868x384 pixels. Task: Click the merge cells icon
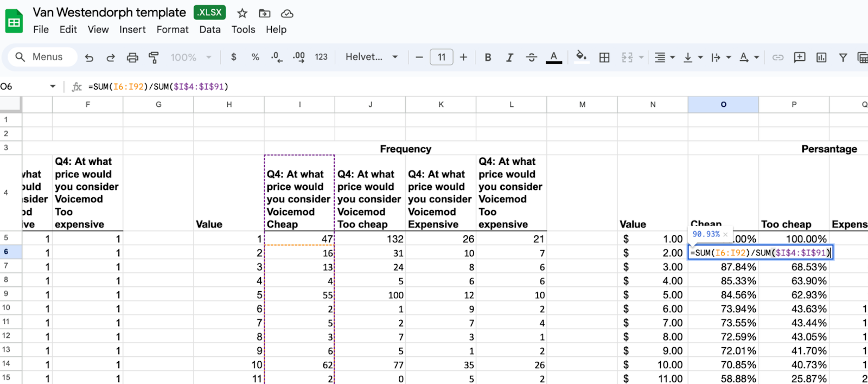point(627,57)
